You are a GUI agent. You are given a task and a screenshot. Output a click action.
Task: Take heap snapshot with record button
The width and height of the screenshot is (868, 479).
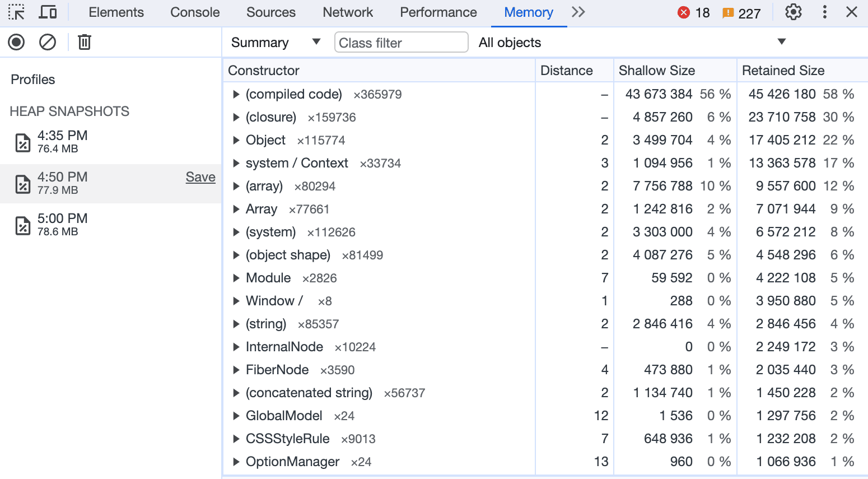[16, 42]
